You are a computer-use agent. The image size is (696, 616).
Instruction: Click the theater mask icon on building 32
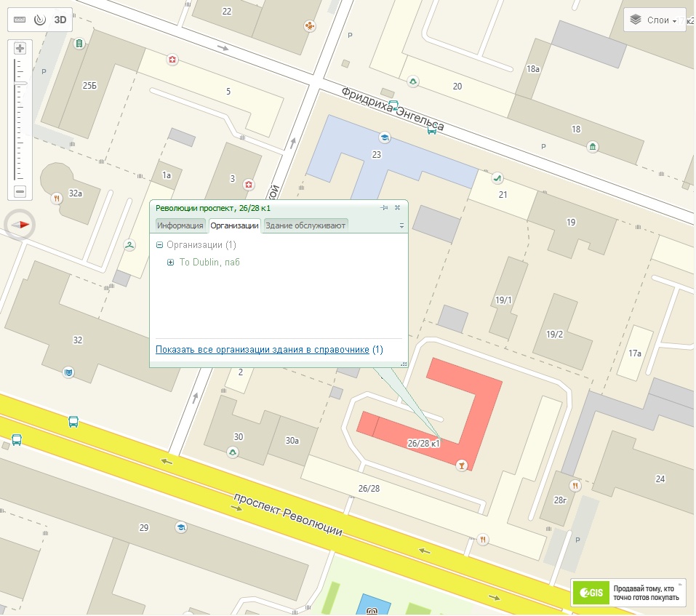pyautogui.click(x=68, y=372)
